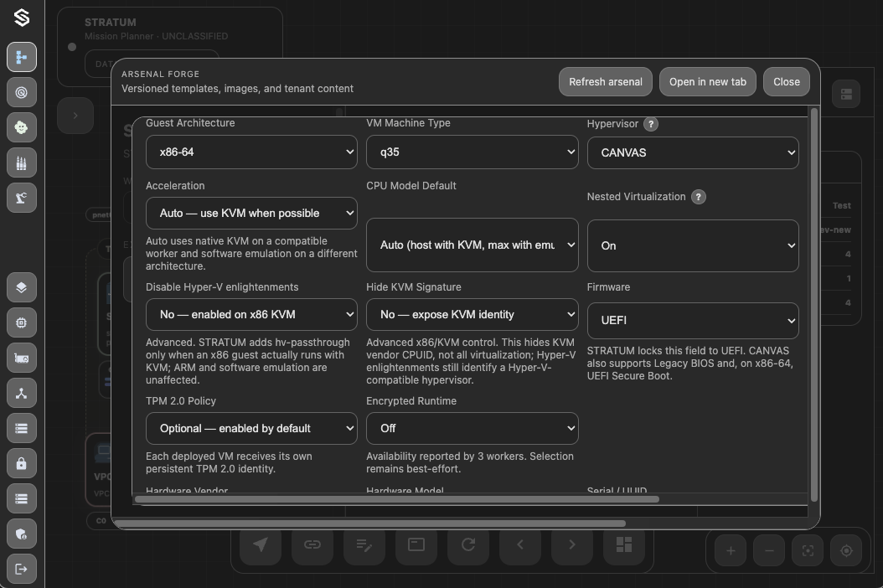This screenshot has height=588, width=883.
Task: Click the recenter target canvas icon
Action: click(x=846, y=551)
